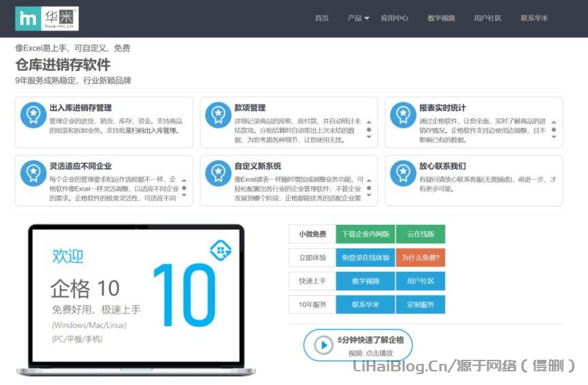Click badge icon of 放心联系我们 card
Viewport: 588px width, 385px height.
(403, 173)
